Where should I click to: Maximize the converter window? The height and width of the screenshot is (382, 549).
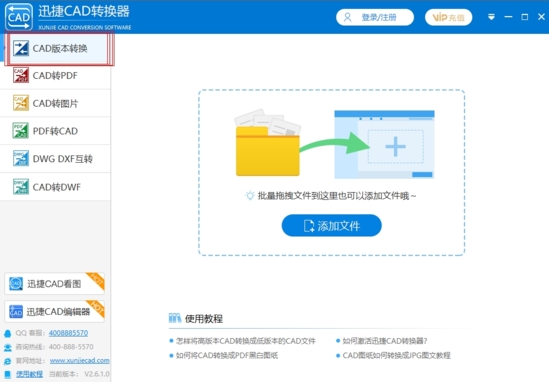[x=524, y=17]
